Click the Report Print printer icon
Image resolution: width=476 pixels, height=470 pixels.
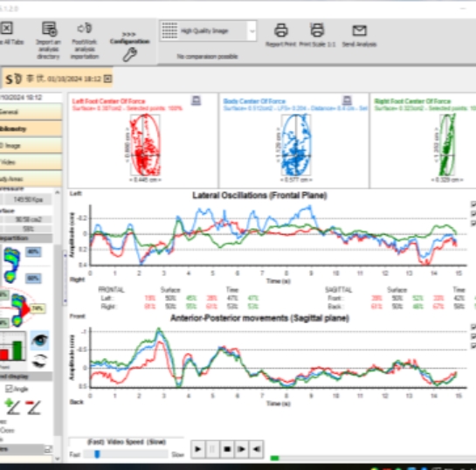281,30
